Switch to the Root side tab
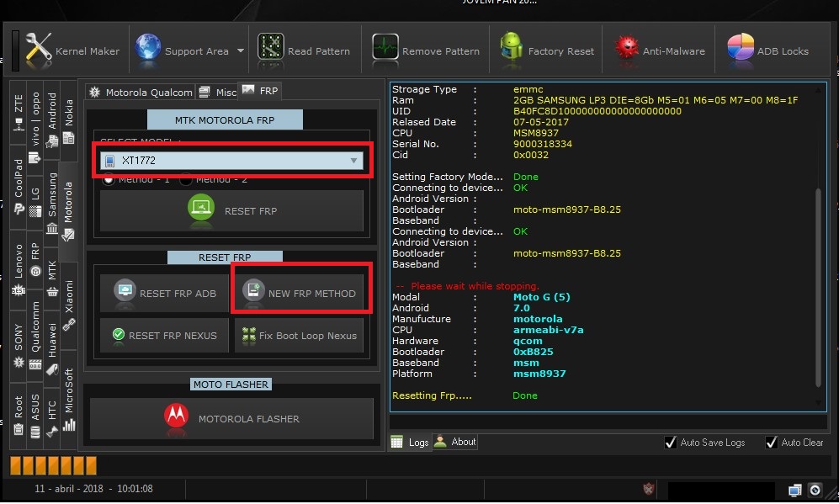Viewport: 839px width, 504px height. pos(19,416)
